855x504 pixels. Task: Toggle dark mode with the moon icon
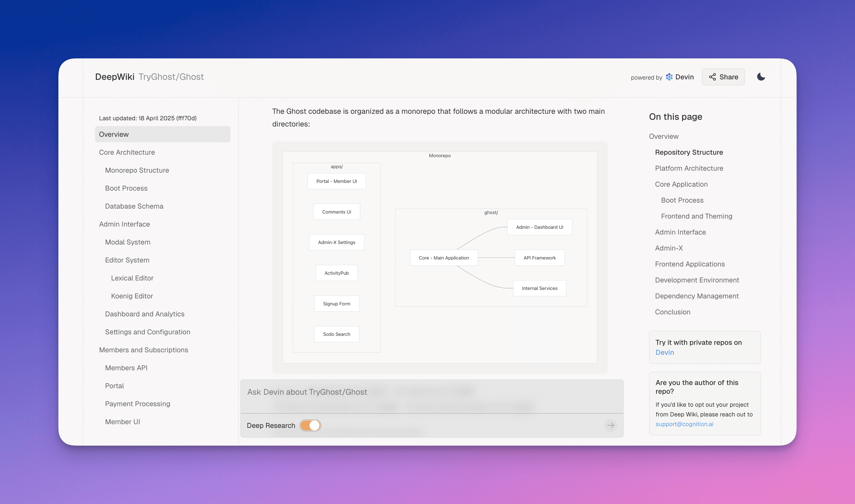coord(761,77)
